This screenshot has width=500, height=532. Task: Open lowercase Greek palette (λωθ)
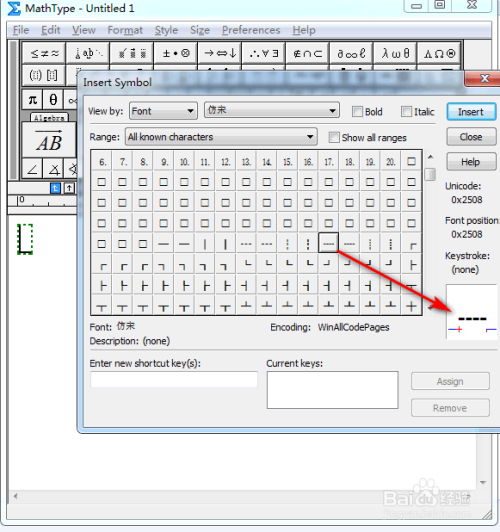(395, 53)
